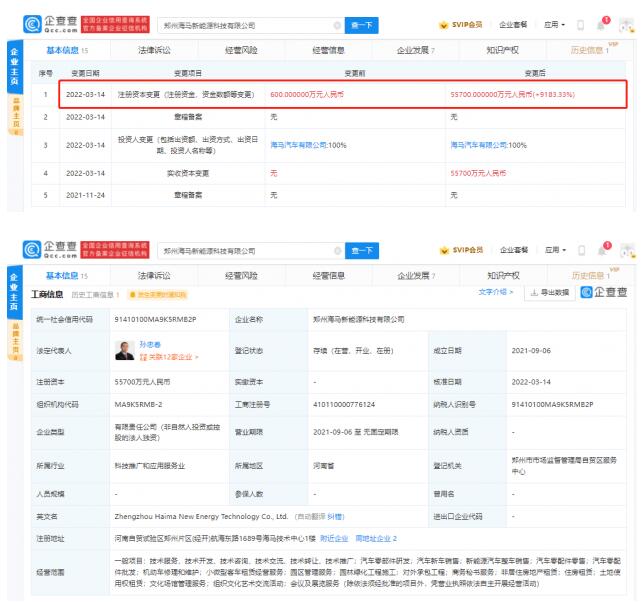
Task: Expand the 应用 dropdown in the lower header
Action: pos(553,250)
